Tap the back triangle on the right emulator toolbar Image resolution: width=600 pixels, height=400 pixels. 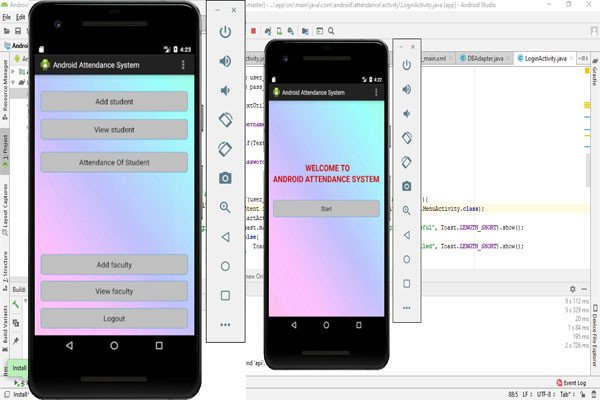point(407,235)
